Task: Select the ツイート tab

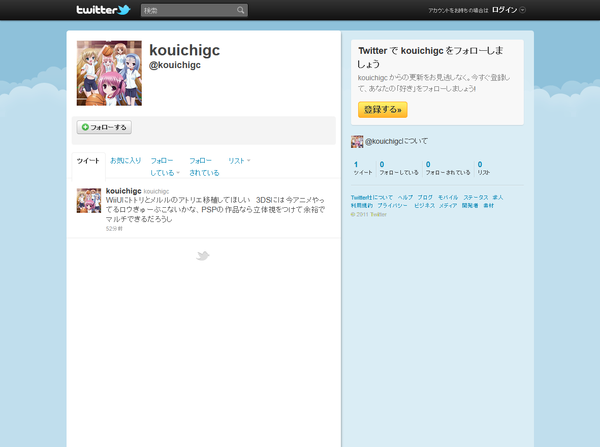Action: click(x=88, y=161)
